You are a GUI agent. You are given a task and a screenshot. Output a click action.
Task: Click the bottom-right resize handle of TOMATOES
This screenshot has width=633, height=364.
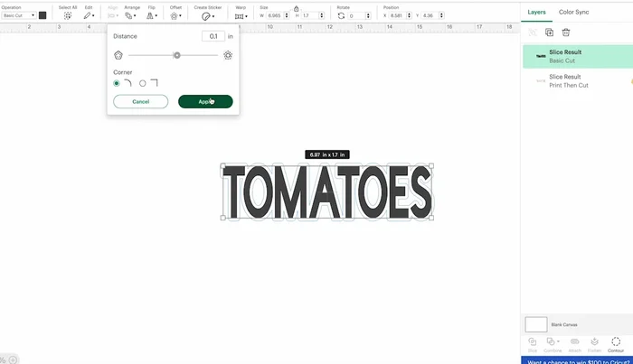431,218
